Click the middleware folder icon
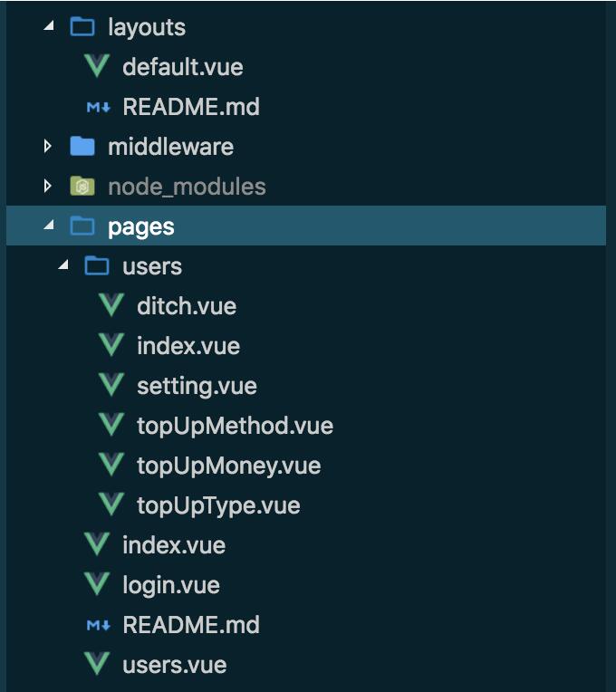 coord(82,147)
